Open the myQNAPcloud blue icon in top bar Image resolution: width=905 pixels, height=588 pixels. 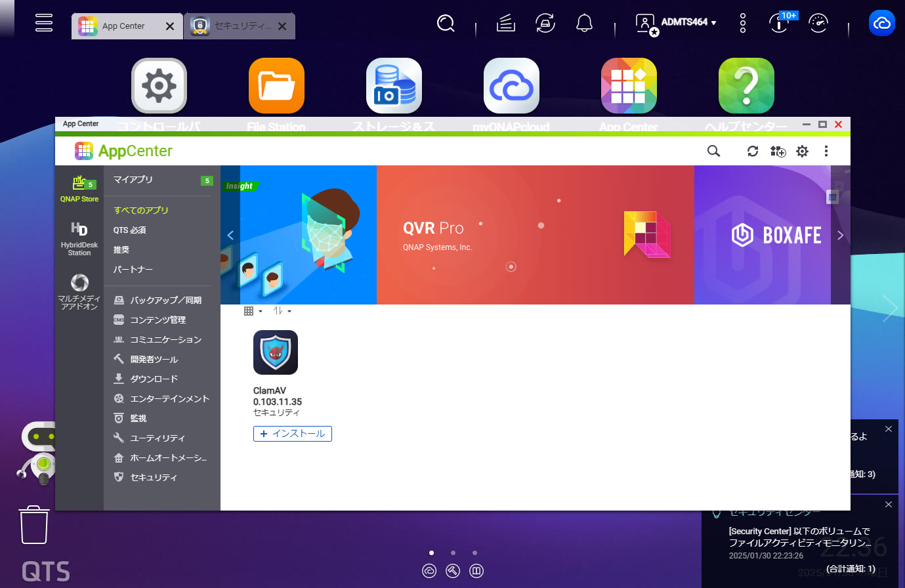click(882, 24)
